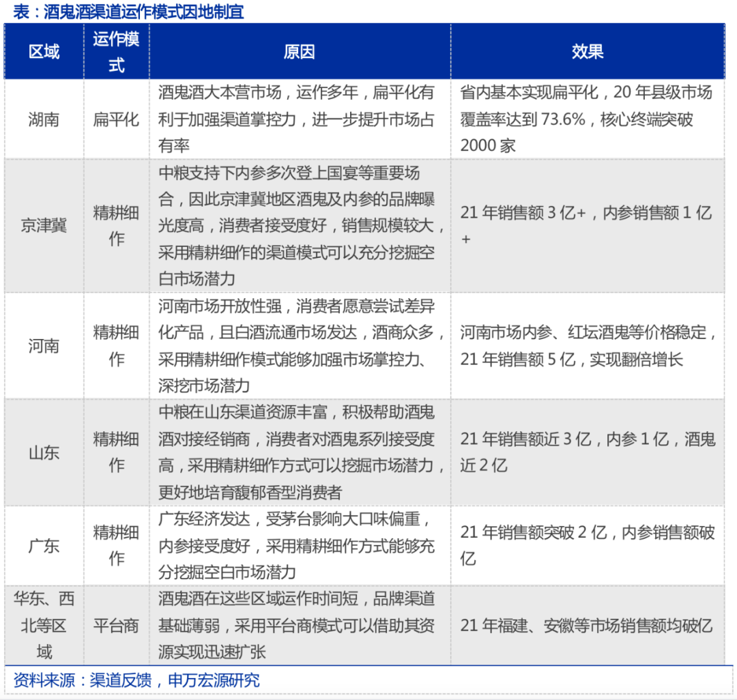
Task: Click the reason cell starting 中粮在山东渠道资源丰富
Action: (x=300, y=452)
